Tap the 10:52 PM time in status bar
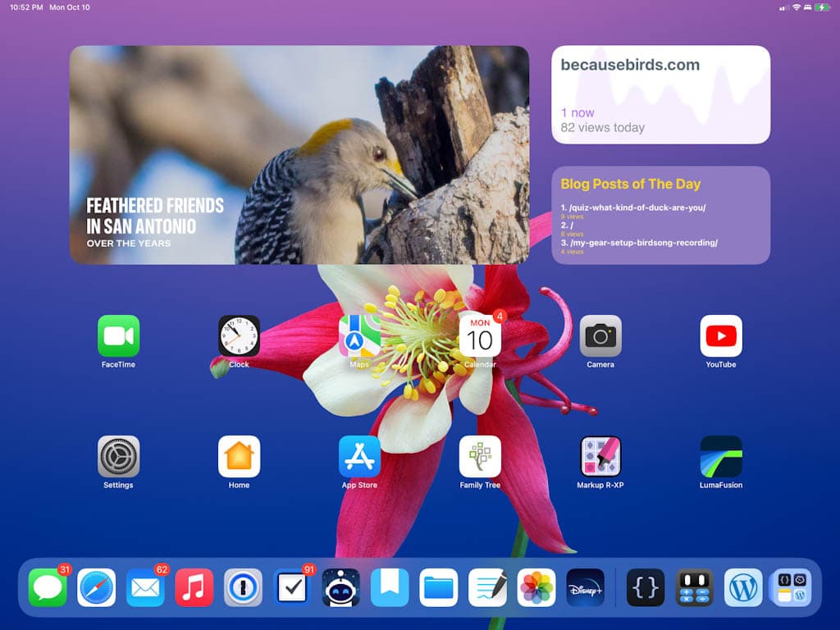Screen dimensions: 840x630 [26, 7]
